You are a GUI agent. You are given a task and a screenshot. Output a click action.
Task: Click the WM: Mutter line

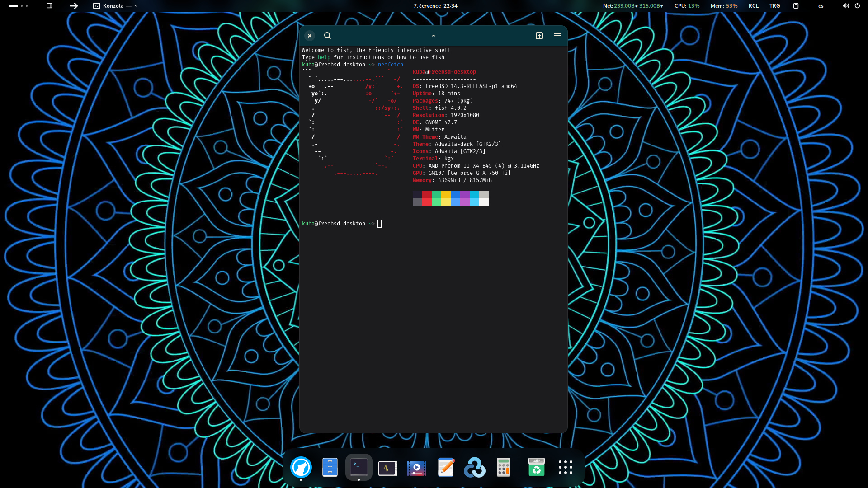tap(429, 130)
